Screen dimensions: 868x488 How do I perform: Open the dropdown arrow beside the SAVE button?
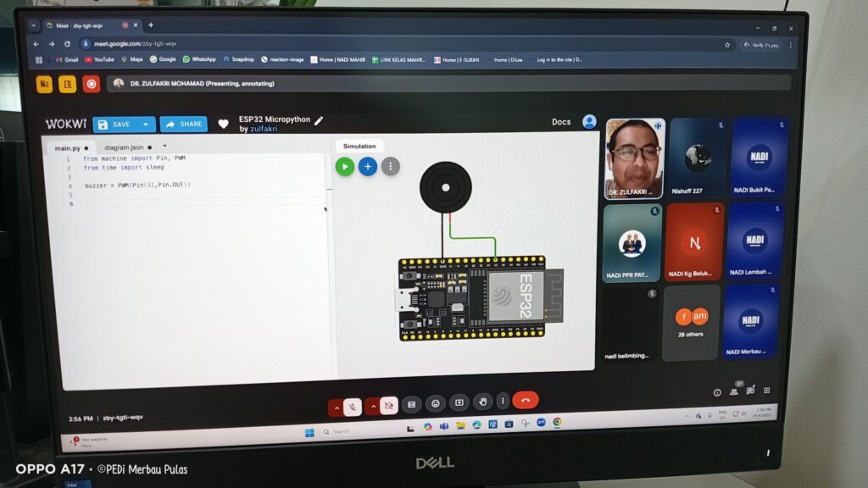(x=146, y=125)
